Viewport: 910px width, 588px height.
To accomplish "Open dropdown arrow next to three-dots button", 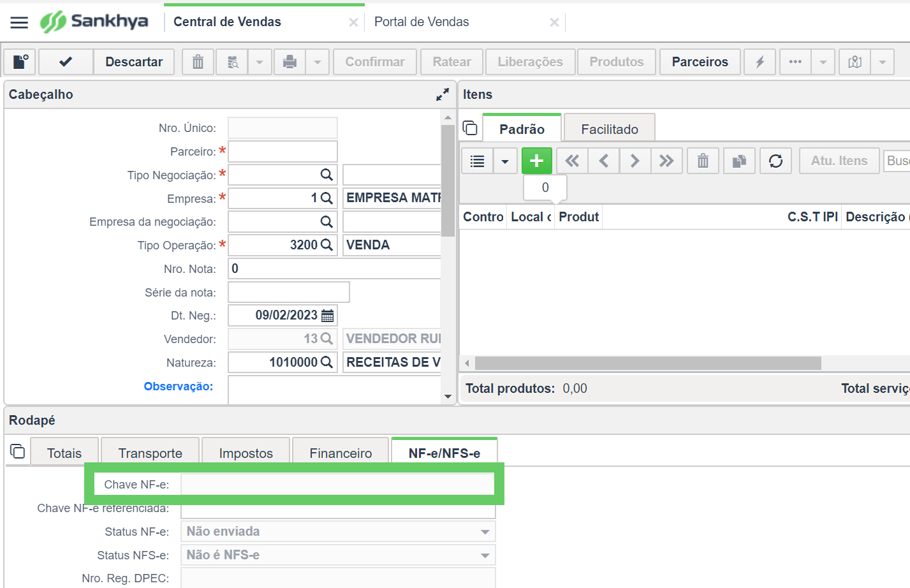I will [823, 62].
